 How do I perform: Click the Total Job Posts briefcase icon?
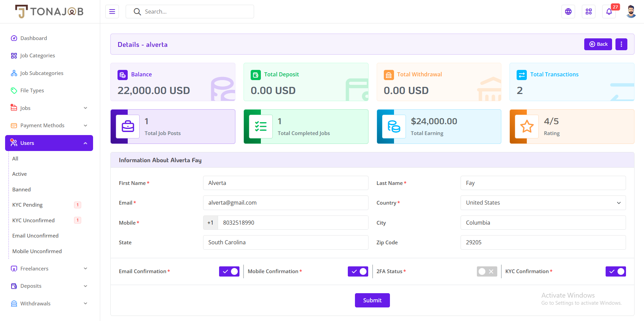[128, 127]
